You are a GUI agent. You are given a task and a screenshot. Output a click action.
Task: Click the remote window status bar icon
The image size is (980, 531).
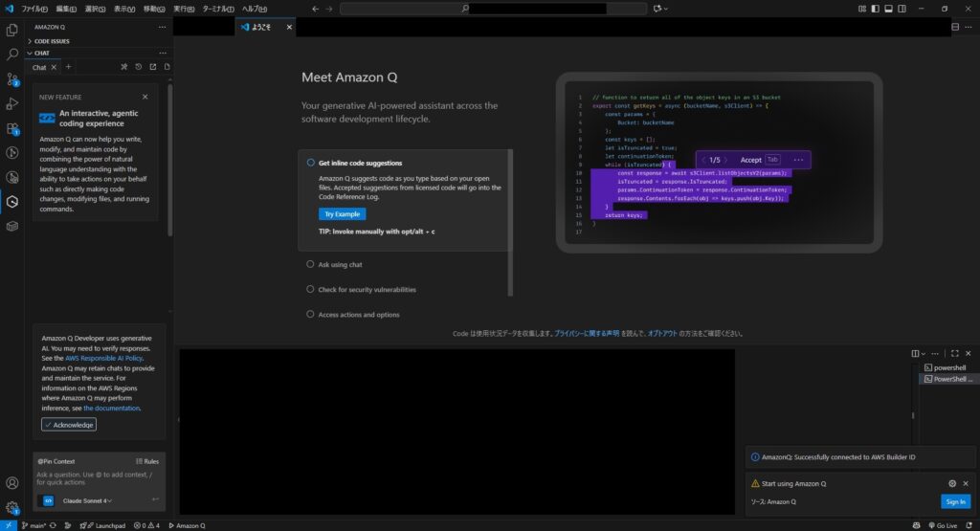coord(8,525)
